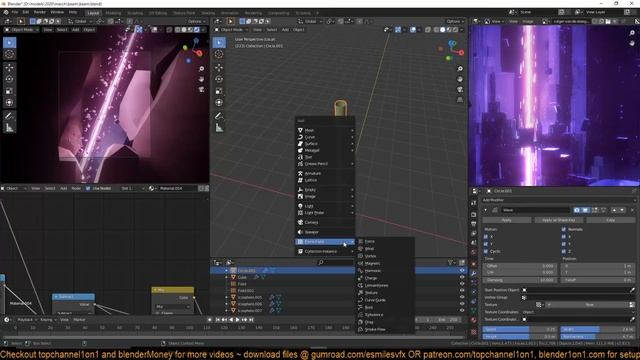This screenshot has width=640, height=360.
Task: Activate Select Box tool in center viewport
Action: click(x=219, y=42)
